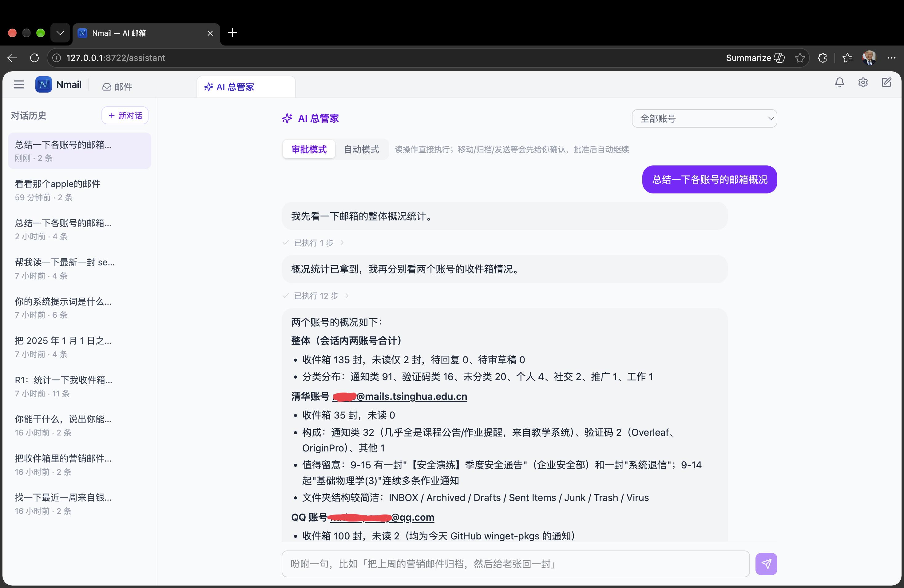
Task: Open conversation 你能干什么，说出你能
Action: [x=79, y=425]
